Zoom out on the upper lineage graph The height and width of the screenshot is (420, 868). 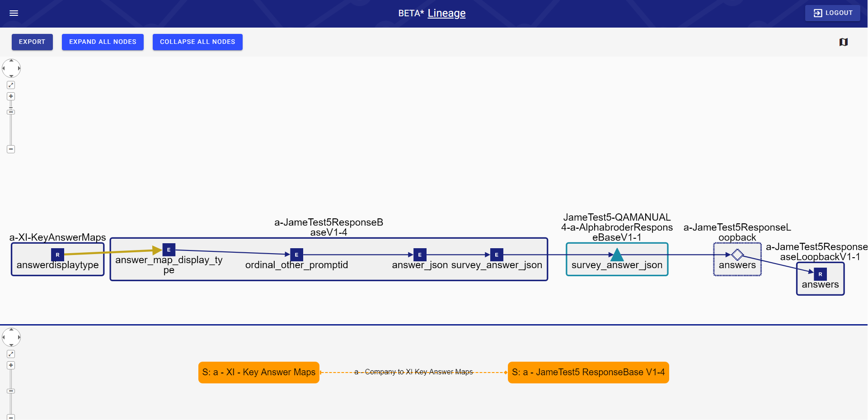click(x=11, y=149)
